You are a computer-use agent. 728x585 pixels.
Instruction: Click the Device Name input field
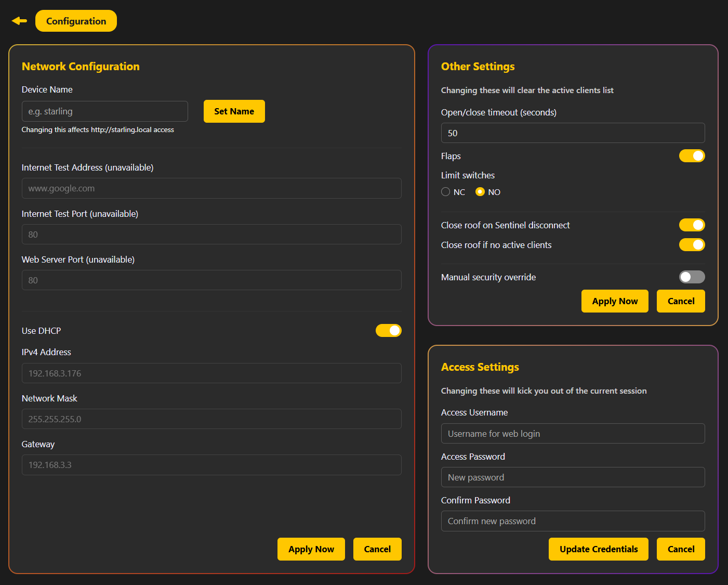coord(104,111)
